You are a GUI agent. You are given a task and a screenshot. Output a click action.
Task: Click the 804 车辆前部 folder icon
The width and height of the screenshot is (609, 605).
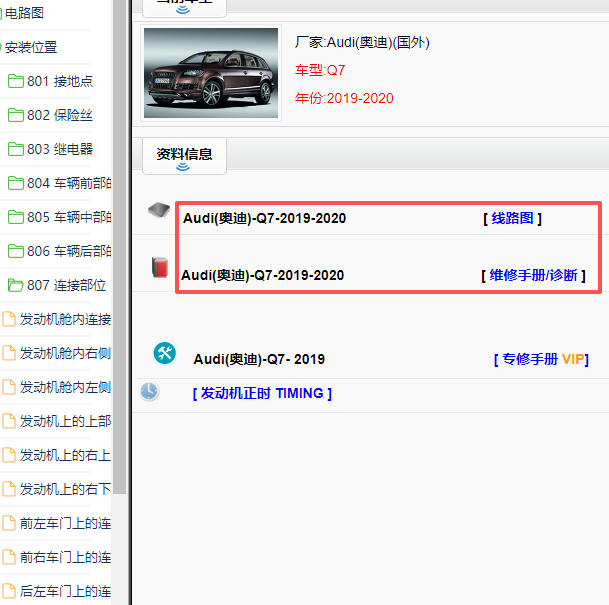(16, 183)
